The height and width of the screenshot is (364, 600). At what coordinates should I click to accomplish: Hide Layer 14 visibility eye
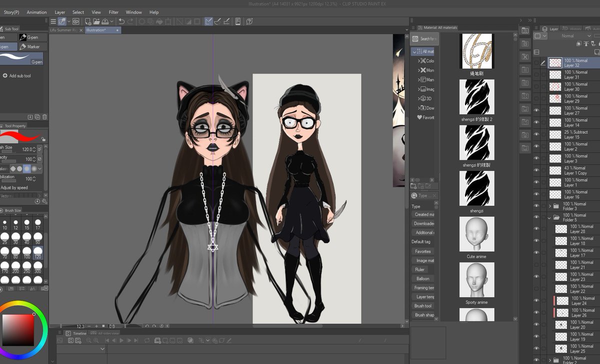point(536,122)
